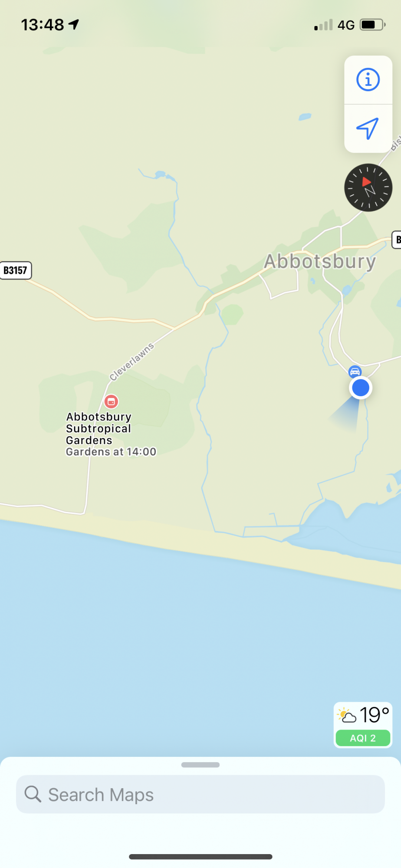Tap the green AQI 2 badge
401x868 pixels.
click(x=363, y=738)
